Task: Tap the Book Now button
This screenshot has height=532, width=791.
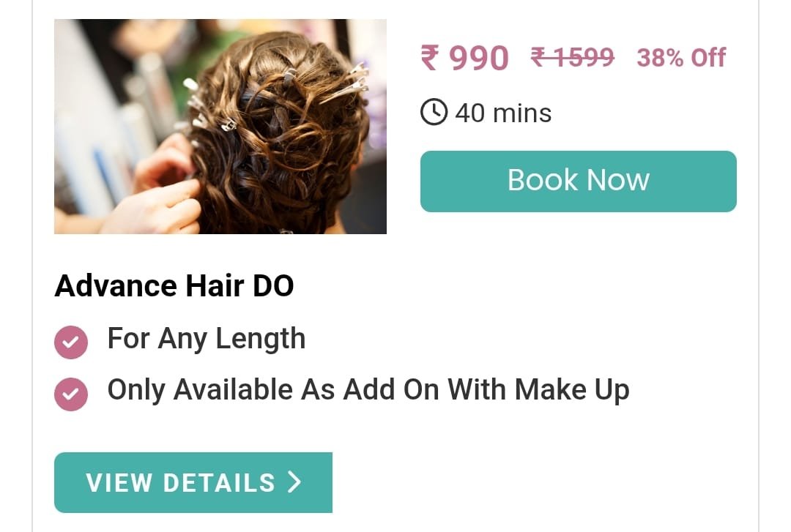Action: [x=578, y=181]
